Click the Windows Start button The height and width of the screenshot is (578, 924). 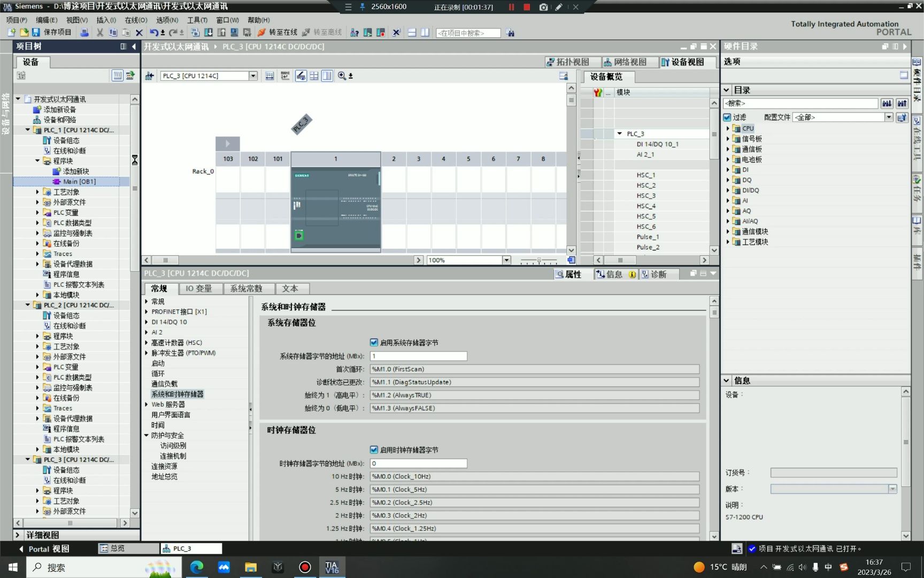click(13, 567)
